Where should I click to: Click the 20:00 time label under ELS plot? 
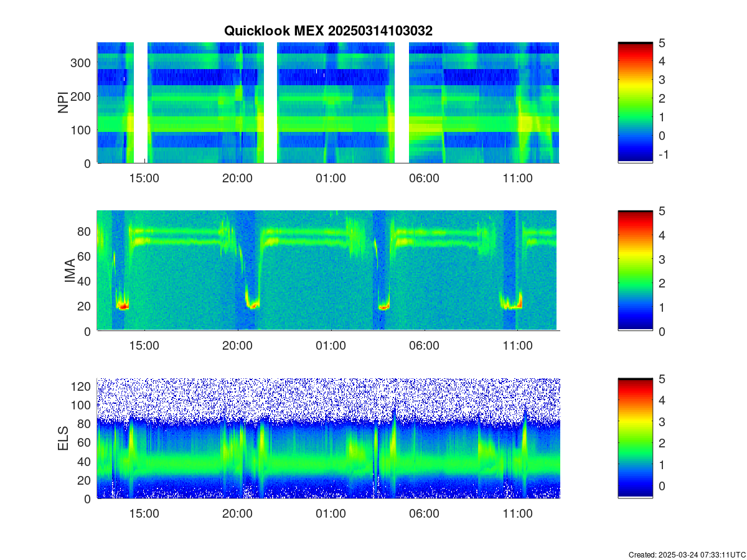(237, 514)
